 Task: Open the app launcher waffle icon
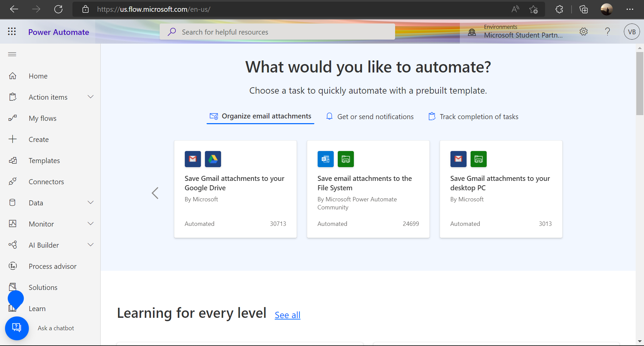12,32
